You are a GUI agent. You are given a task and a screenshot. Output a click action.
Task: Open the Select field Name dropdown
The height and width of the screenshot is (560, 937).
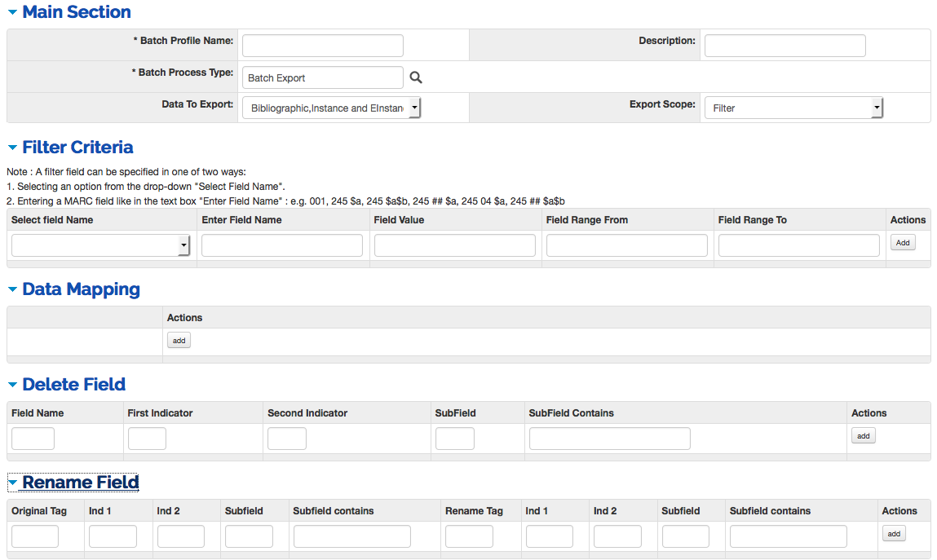click(x=101, y=245)
